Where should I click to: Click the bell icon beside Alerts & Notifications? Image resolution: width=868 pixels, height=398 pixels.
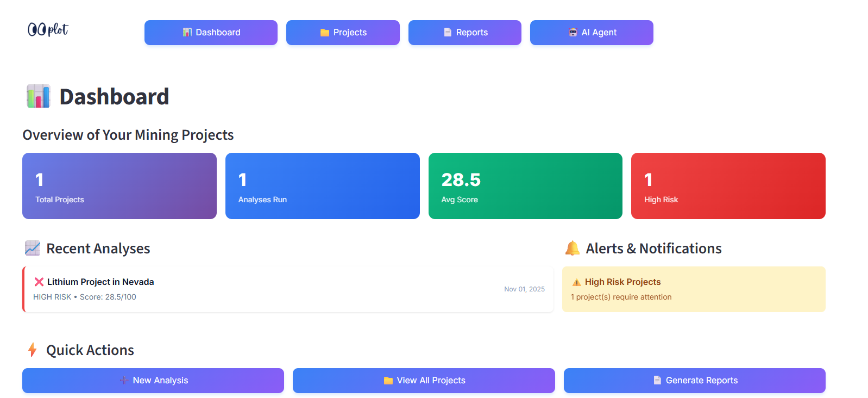[x=573, y=248]
